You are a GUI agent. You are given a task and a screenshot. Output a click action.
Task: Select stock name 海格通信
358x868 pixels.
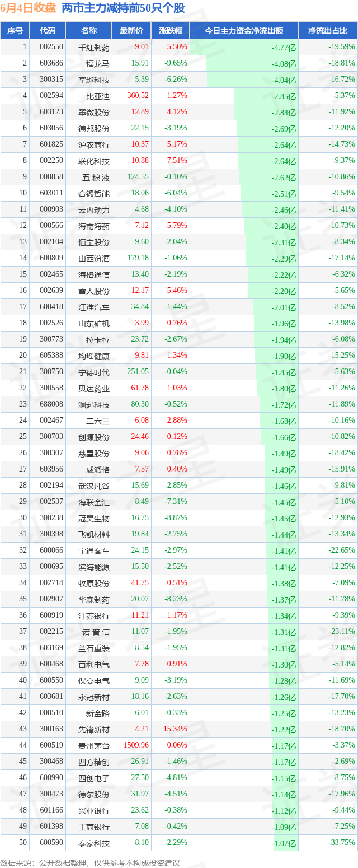[x=94, y=274]
